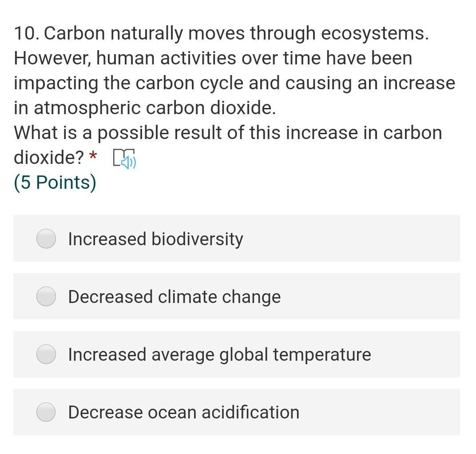Click the 'However, human activities' line
This screenshot has width=476, height=454.
[213, 58]
